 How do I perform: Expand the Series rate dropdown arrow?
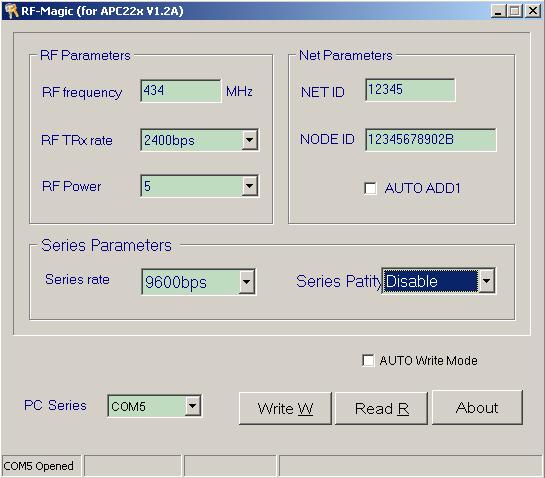247,282
